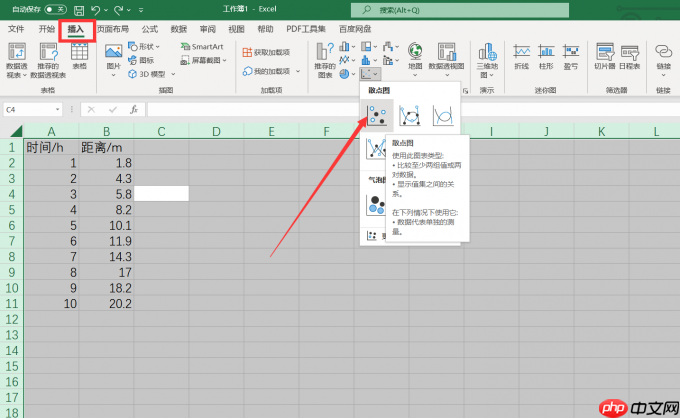The height and width of the screenshot is (418, 680).
Task: Select the bubble chart icon
Action: click(x=376, y=205)
